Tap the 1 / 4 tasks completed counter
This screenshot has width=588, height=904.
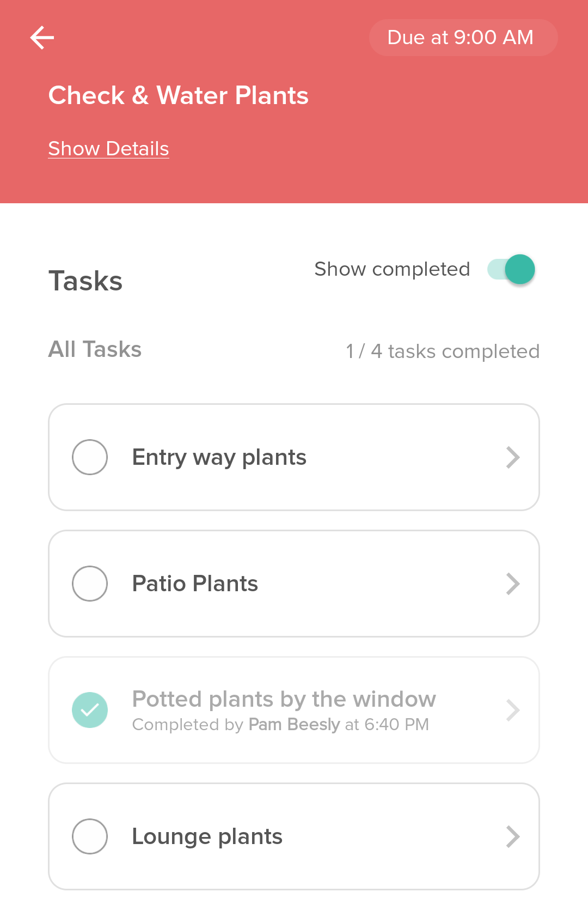click(x=443, y=351)
